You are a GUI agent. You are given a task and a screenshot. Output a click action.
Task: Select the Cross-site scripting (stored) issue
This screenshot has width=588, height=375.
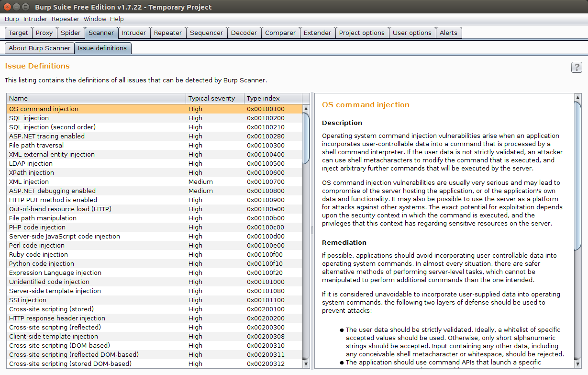click(x=96, y=309)
